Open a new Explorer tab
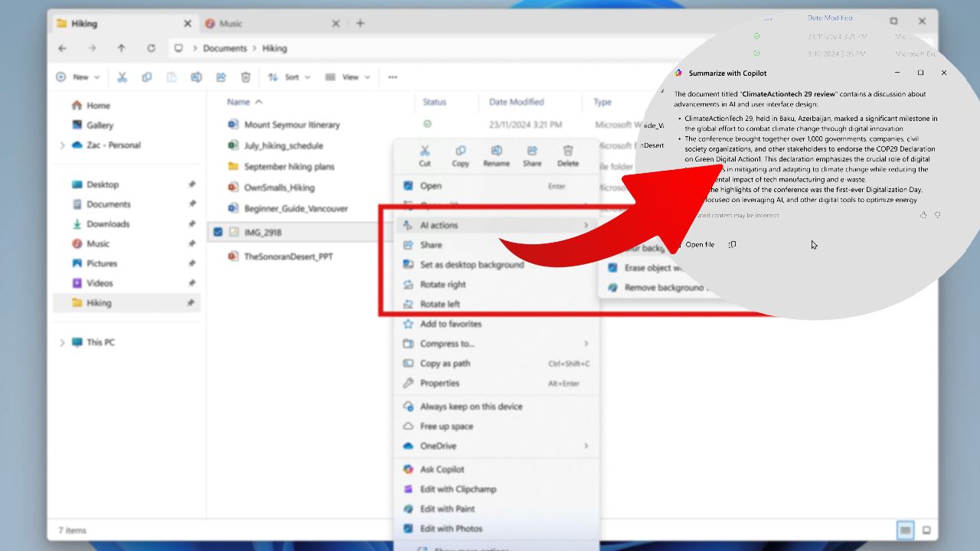The width and height of the screenshot is (980, 551). point(360,24)
